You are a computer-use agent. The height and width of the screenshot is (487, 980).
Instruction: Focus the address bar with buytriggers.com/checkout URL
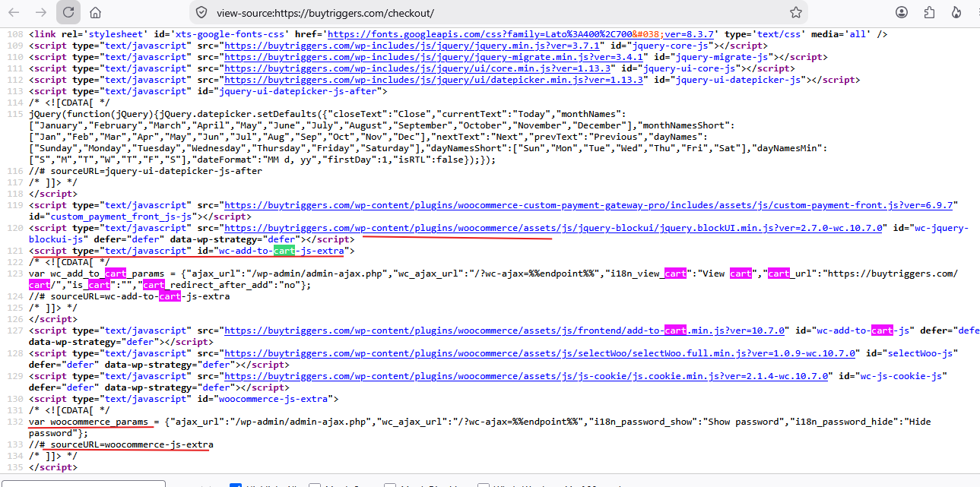[498, 12]
